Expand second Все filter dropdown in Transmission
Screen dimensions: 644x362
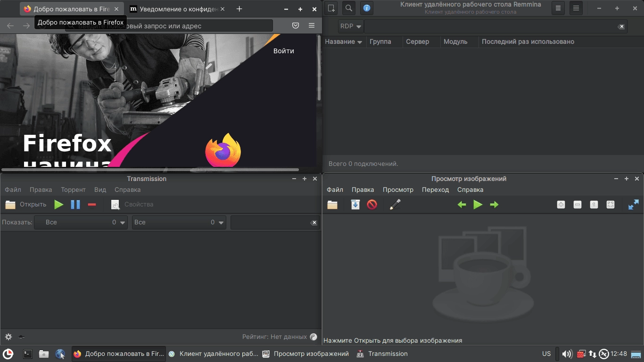(179, 222)
